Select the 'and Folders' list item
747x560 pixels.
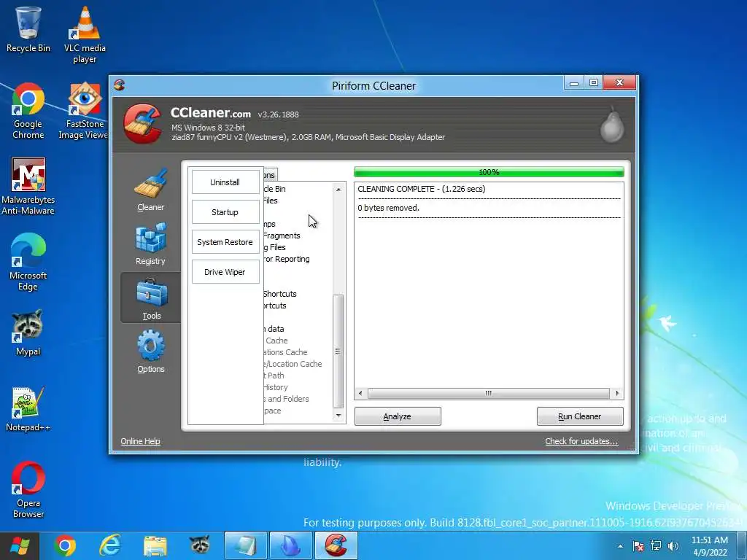(286, 399)
